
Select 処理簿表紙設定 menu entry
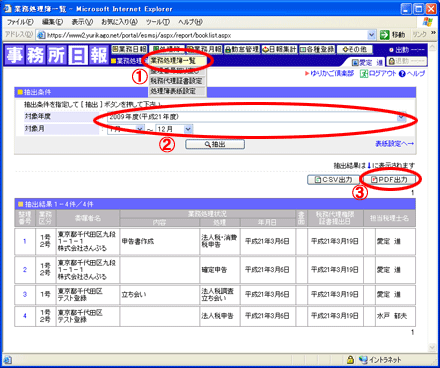click(177, 91)
